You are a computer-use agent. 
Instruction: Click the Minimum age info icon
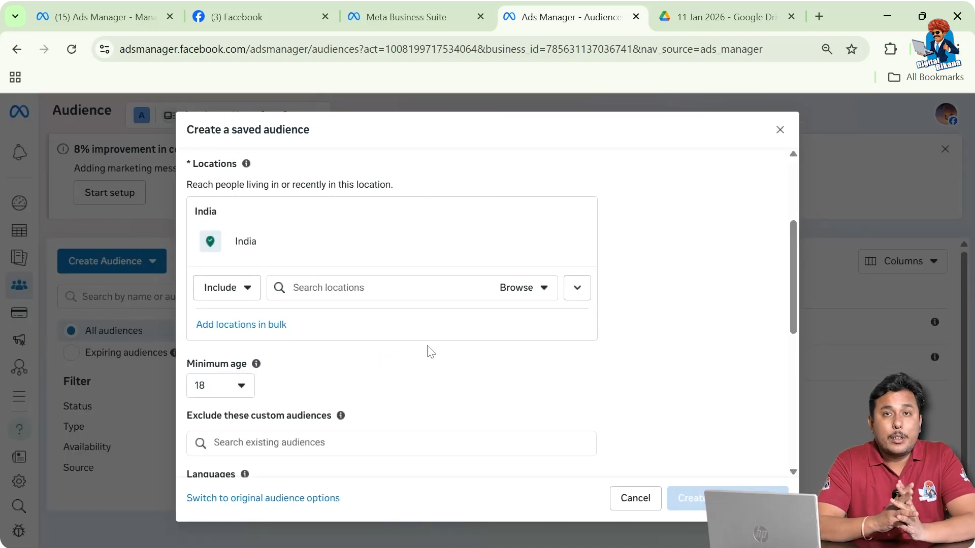pyautogui.click(x=256, y=363)
